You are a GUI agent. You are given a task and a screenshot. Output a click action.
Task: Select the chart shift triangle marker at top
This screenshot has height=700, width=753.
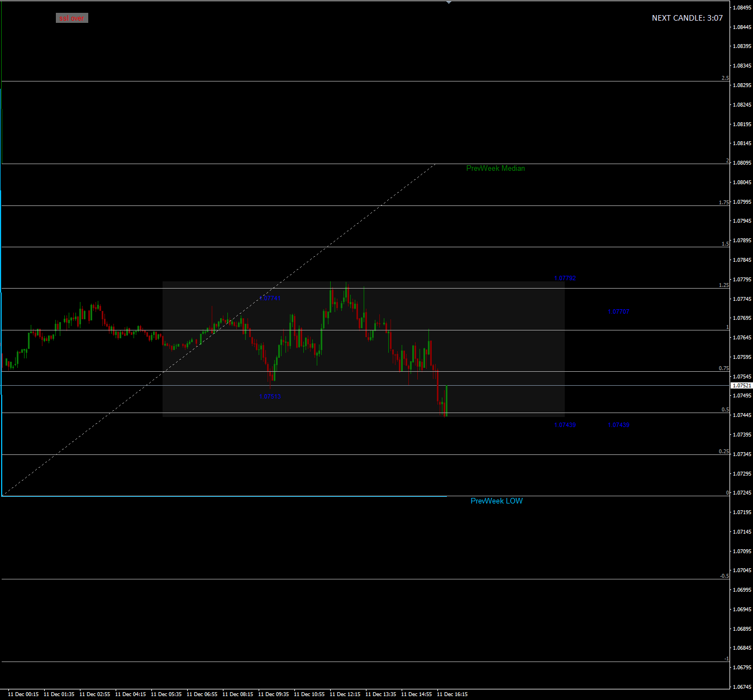[x=448, y=2]
